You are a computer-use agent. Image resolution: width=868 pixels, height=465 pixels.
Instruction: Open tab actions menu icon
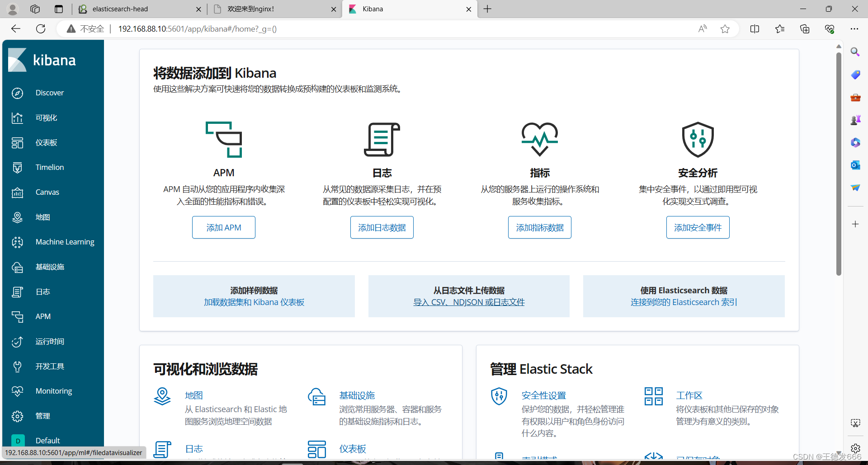point(59,9)
